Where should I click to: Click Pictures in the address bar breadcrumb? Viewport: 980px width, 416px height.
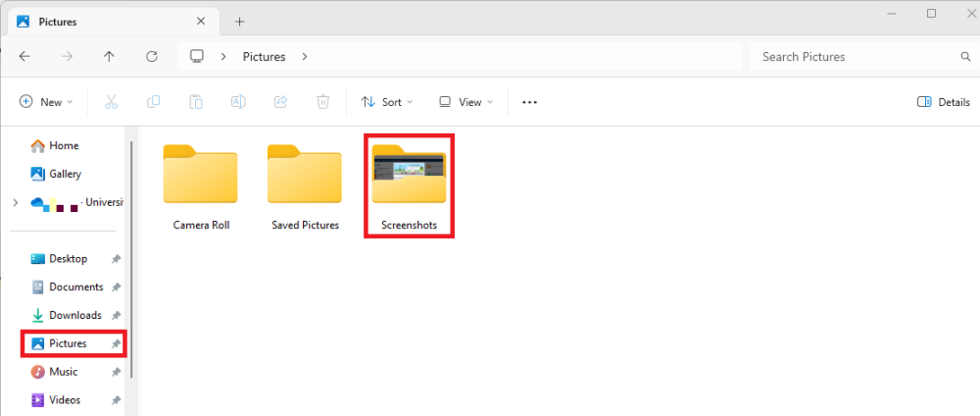[264, 57]
